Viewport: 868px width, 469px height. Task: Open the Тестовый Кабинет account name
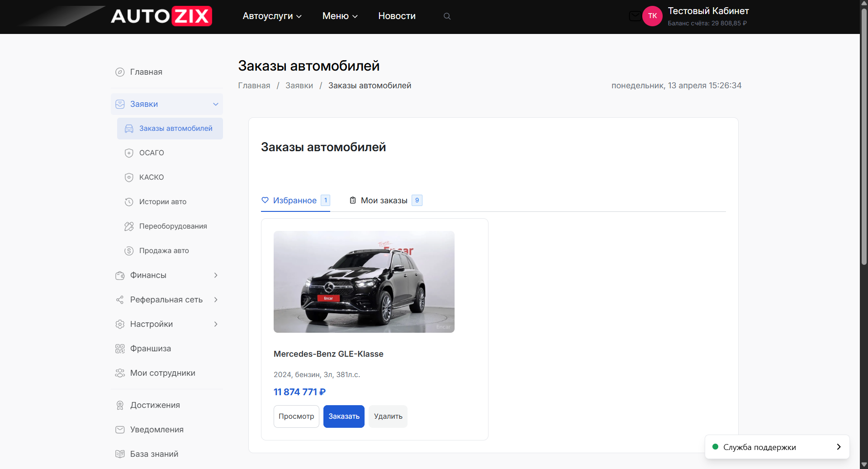tap(708, 11)
